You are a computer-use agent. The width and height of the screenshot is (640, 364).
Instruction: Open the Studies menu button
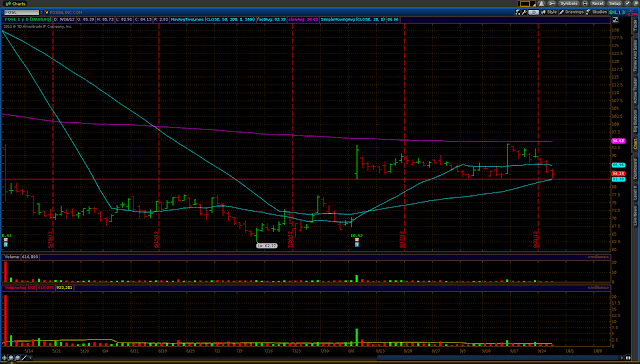[x=597, y=12]
